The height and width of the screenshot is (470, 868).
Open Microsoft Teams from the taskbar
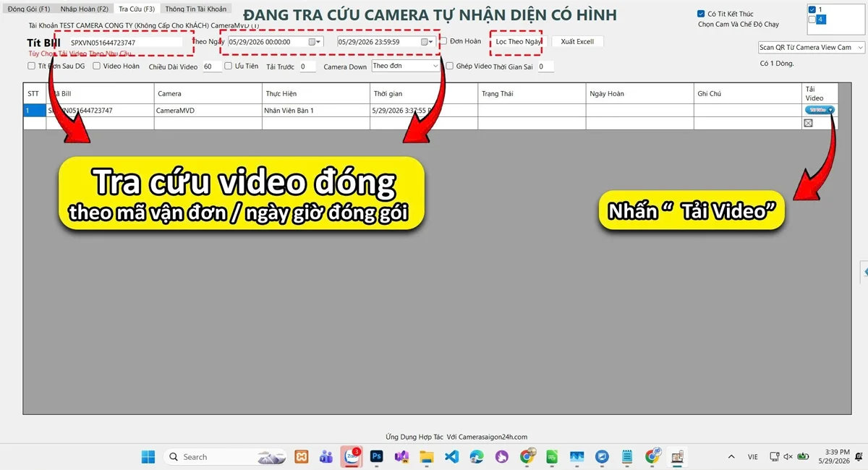[x=326, y=457]
